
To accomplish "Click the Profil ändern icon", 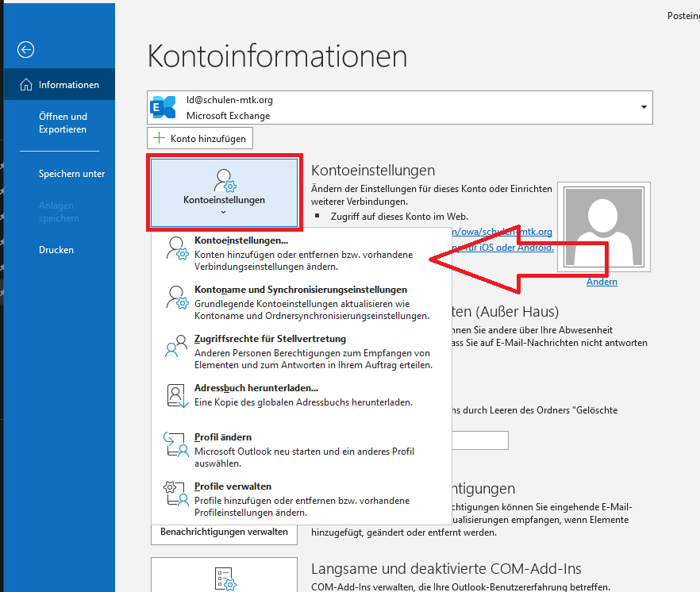I will (176, 444).
